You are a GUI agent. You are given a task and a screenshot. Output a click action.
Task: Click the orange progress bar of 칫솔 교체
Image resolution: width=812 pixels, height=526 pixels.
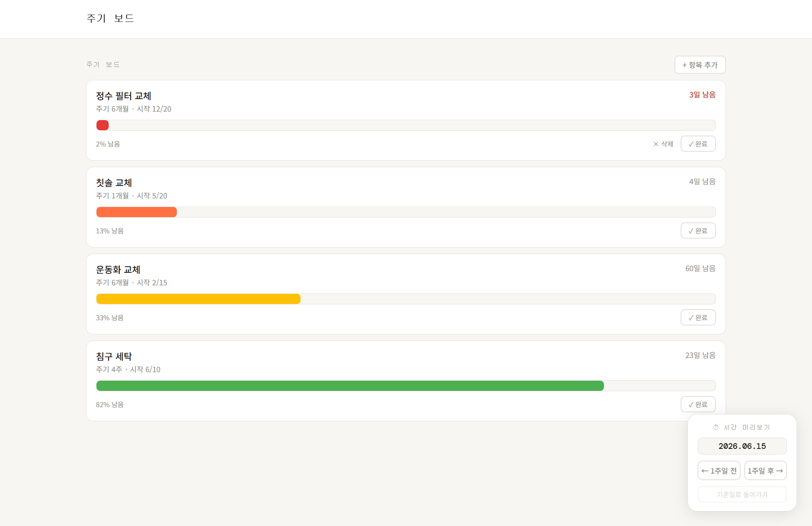pos(137,212)
